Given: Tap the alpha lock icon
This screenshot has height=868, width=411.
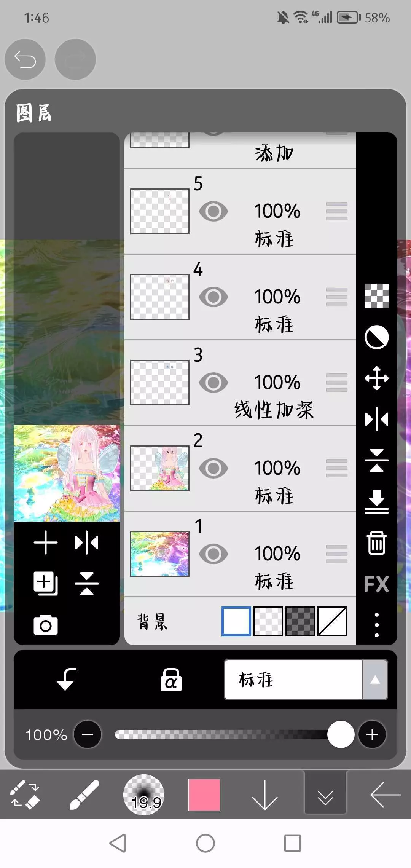Looking at the screenshot, I should click(x=171, y=680).
